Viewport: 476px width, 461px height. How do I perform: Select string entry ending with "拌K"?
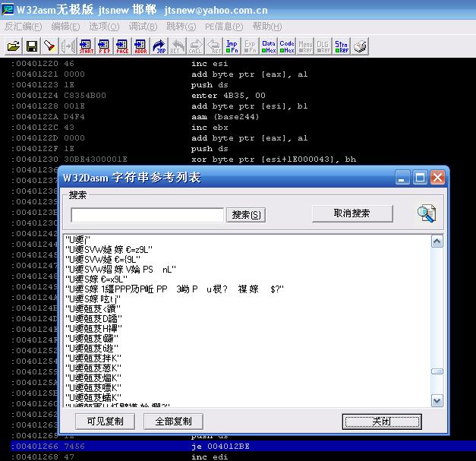(x=93, y=358)
